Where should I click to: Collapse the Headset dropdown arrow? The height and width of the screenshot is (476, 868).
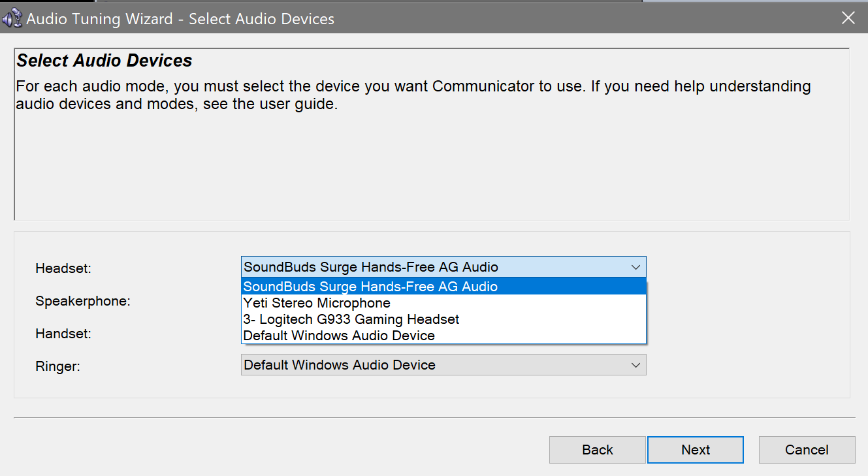(x=636, y=266)
